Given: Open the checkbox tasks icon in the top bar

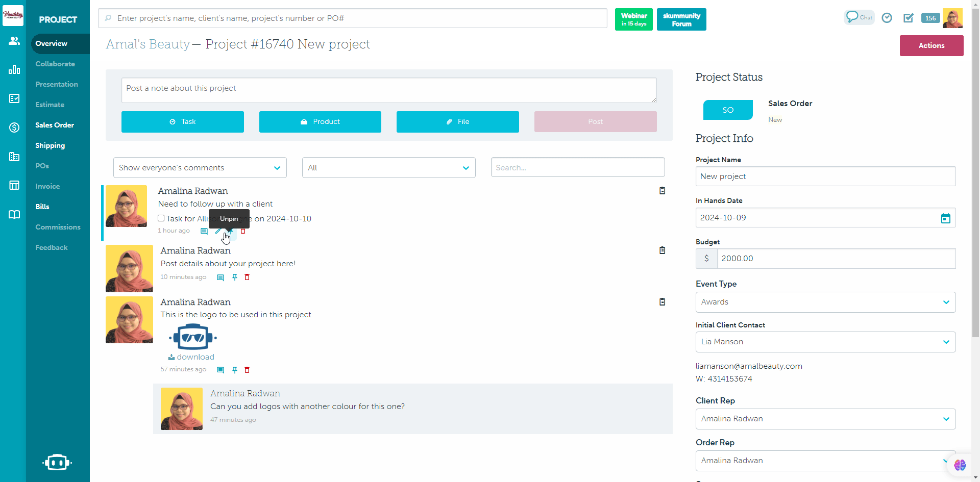Looking at the screenshot, I should tap(908, 18).
